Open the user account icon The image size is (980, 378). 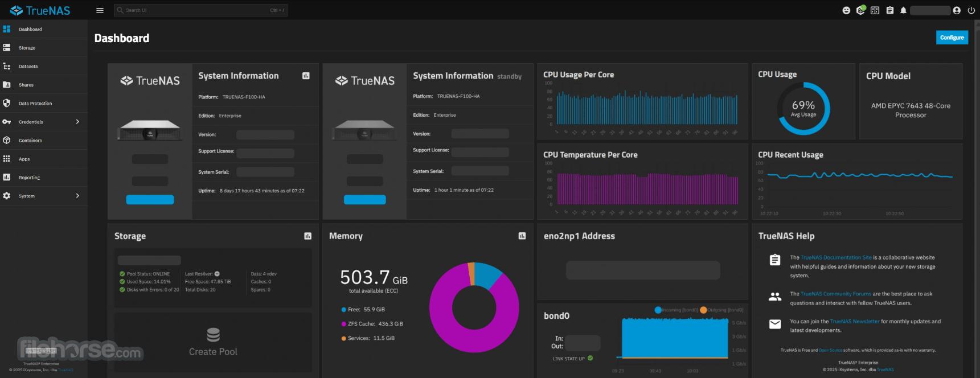pyautogui.click(x=957, y=10)
